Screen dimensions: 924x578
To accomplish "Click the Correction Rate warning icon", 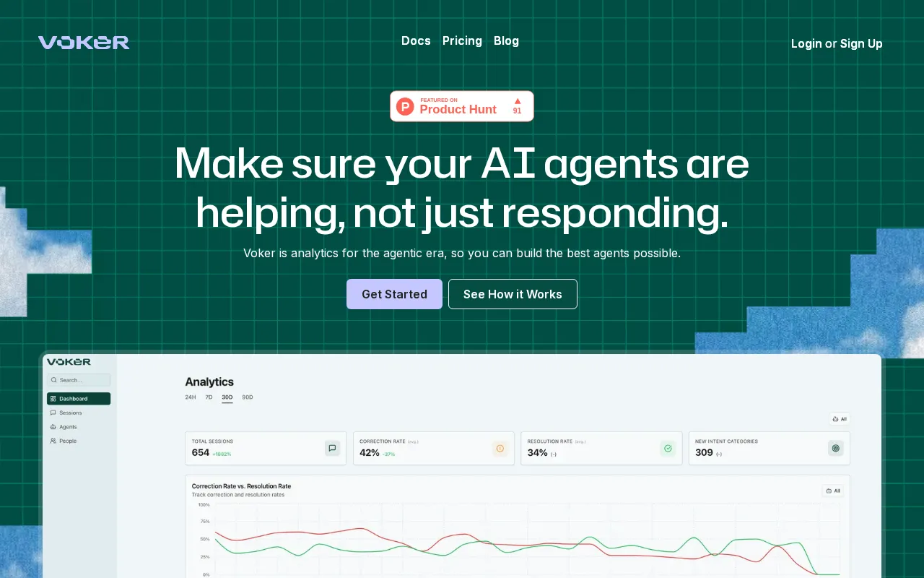I will [500, 449].
